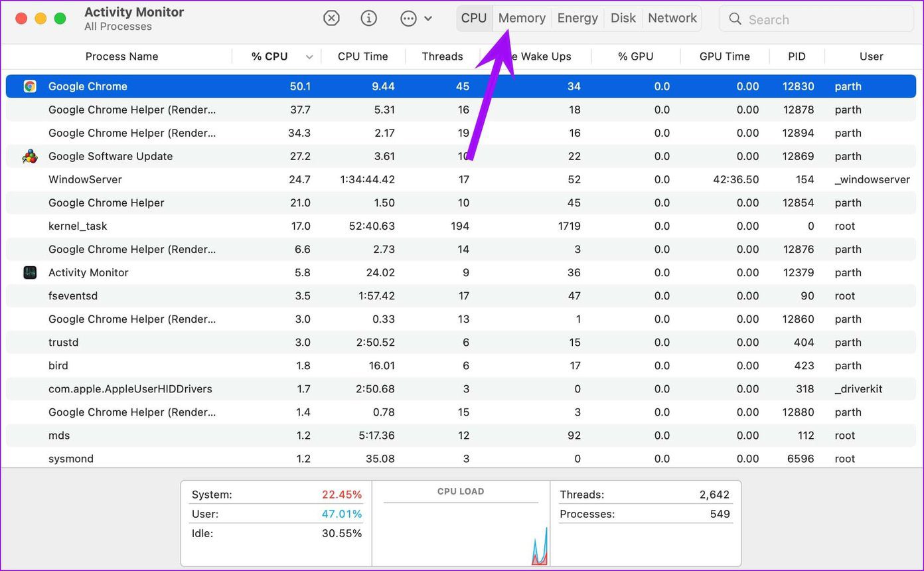Click the stop process X icon
Image resolution: width=924 pixels, height=571 pixels.
[331, 19]
